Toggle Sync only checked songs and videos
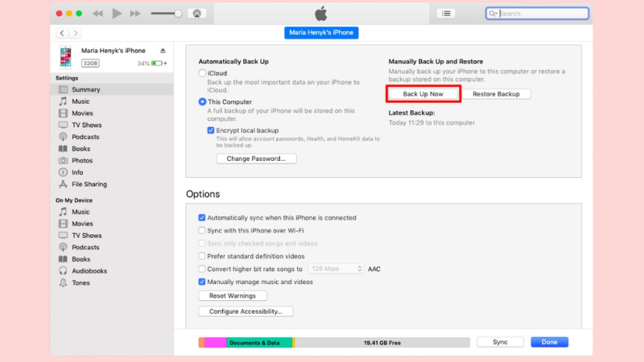Viewport: 644px width, 362px height. pos(202,244)
